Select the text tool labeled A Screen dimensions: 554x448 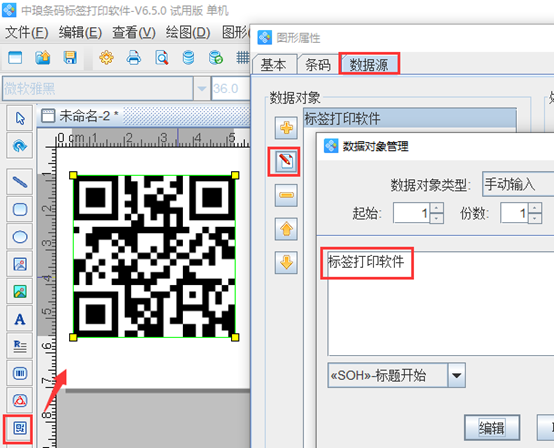click(20, 319)
